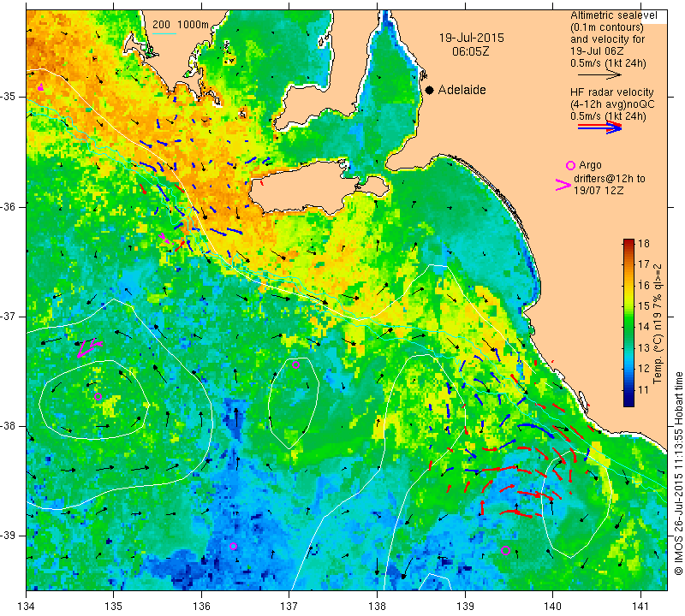
Task: Click the latitude label -39
Action: (9, 536)
